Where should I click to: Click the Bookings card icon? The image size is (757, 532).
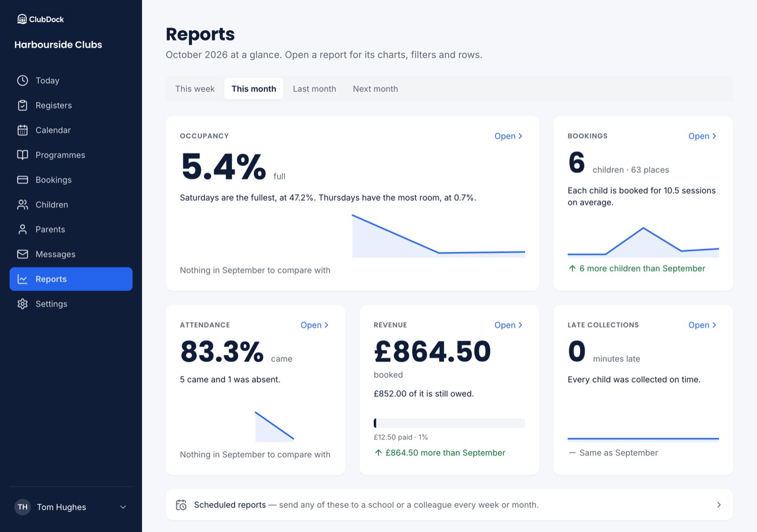coord(23,180)
